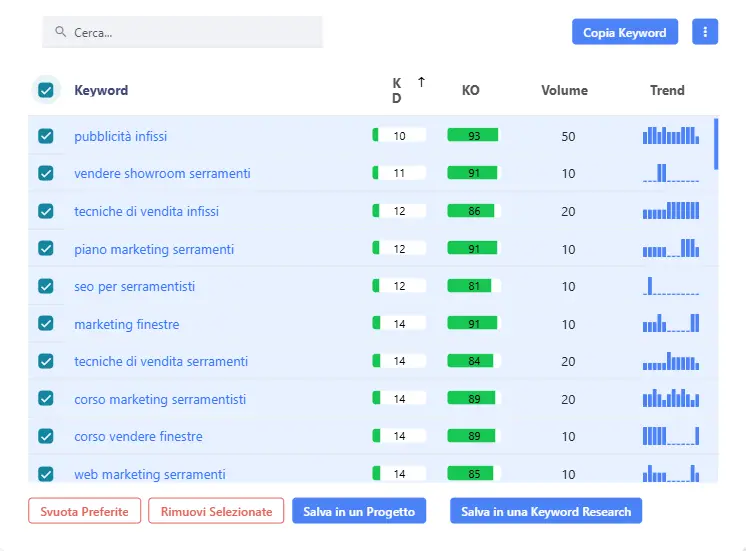Open corso vendere finestre link
746x551 pixels.
(x=138, y=436)
